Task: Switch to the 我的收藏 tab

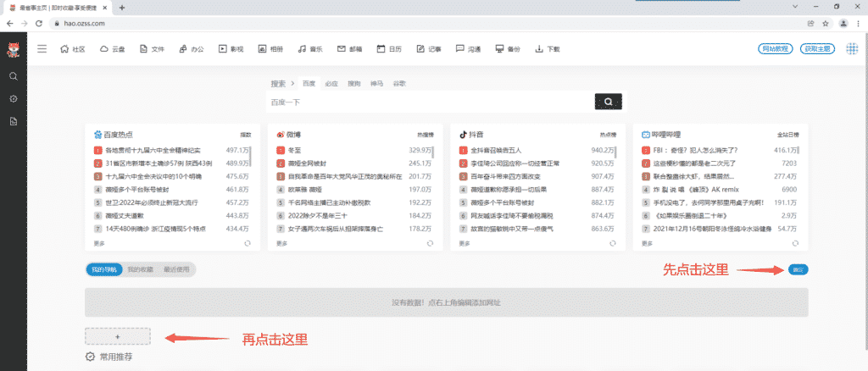Action: point(140,270)
